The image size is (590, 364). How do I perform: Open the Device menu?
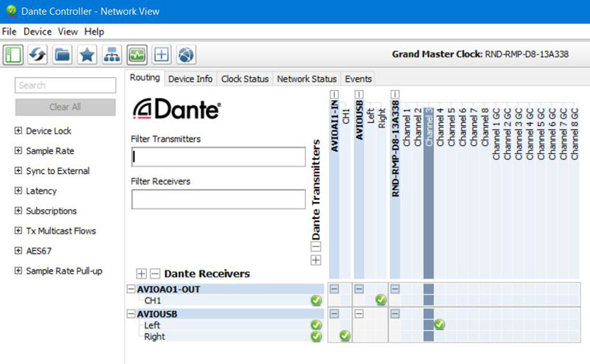tap(37, 32)
